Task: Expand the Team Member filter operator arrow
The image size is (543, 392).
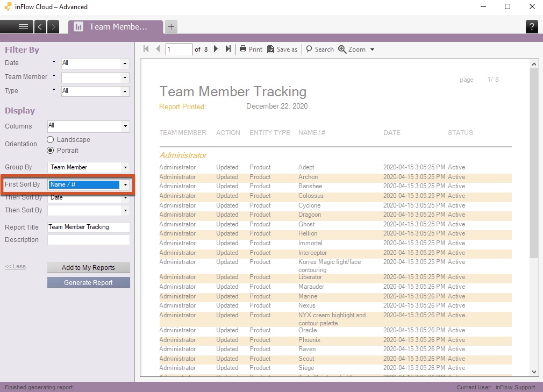Action: [x=54, y=76]
